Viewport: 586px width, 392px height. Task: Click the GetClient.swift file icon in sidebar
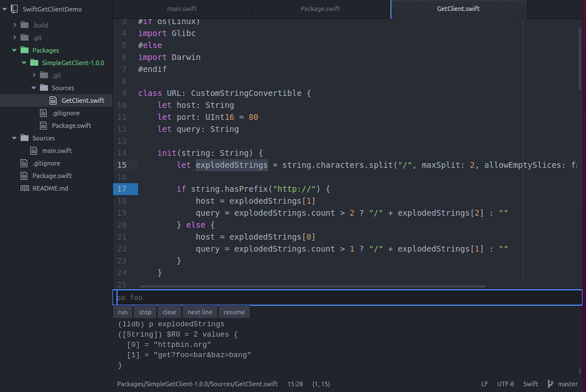[53, 100]
